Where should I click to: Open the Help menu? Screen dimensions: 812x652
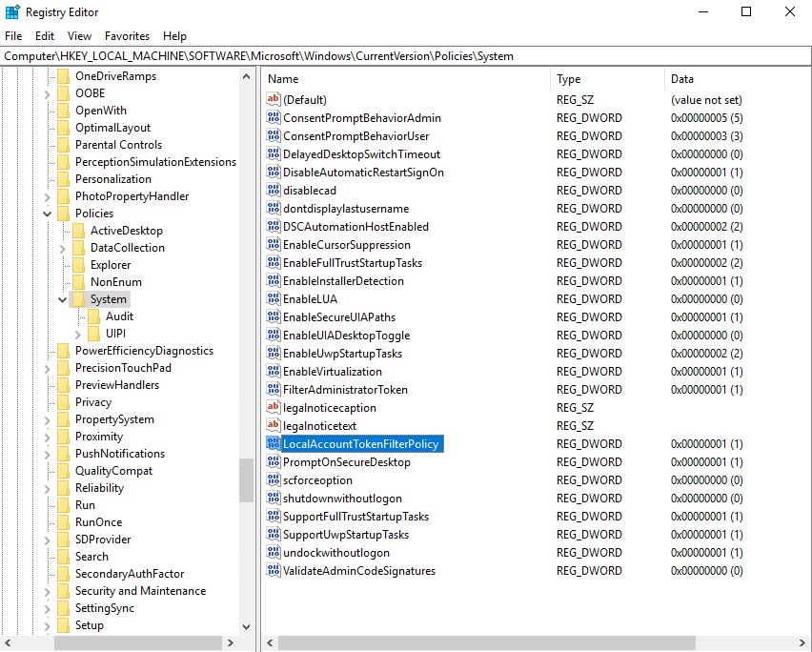(x=174, y=35)
